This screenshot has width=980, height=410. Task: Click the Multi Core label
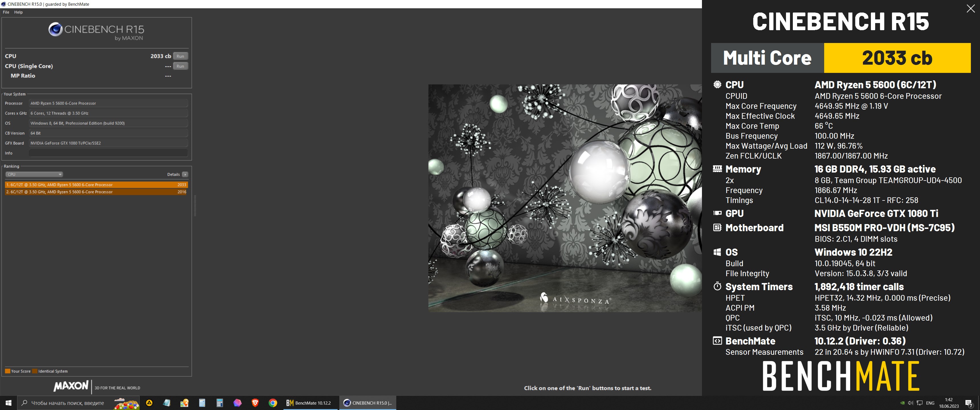pyautogui.click(x=767, y=58)
